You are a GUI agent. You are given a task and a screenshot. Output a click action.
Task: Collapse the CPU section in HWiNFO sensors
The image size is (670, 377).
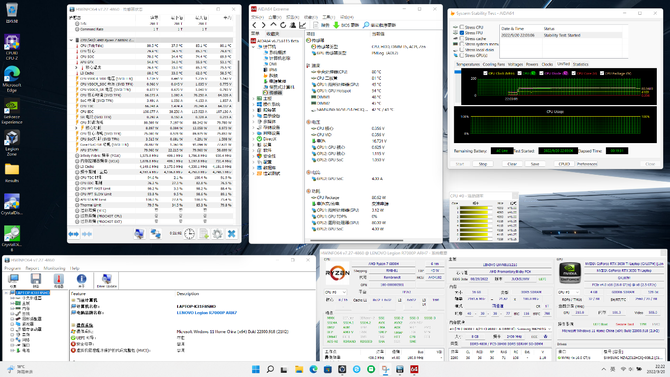pos(71,40)
